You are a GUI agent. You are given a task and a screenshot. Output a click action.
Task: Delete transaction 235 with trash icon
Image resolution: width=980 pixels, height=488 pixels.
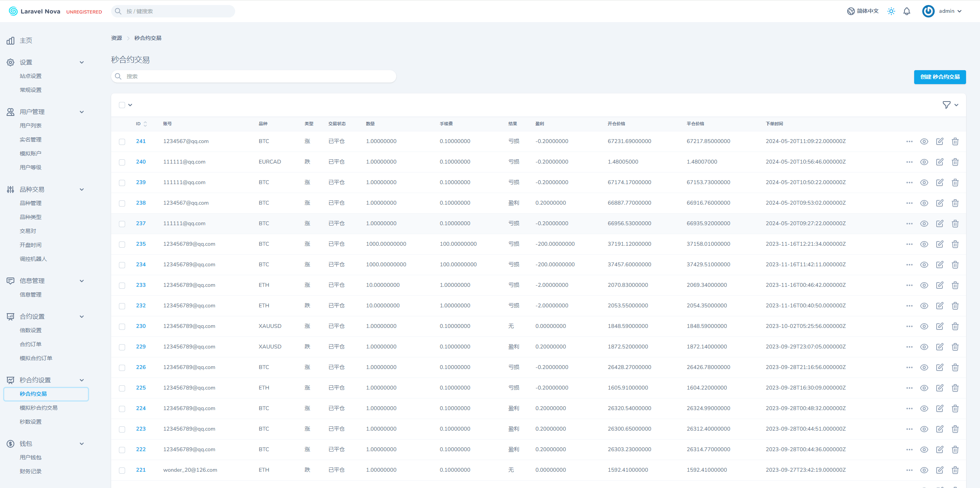tap(955, 244)
